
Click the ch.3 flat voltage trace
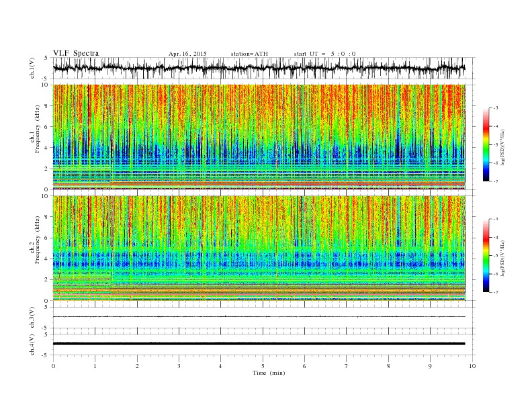click(259, 317)
